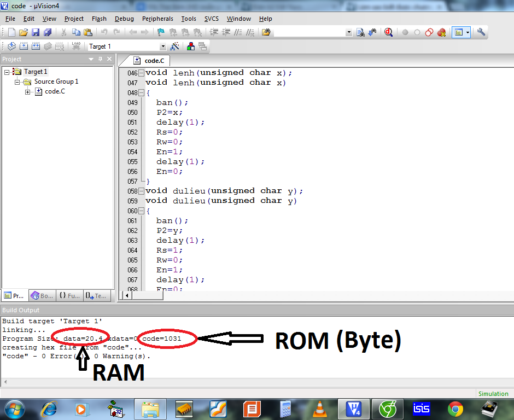This screenshot has height=420, width=514.
Task: Switch to the Functions tab
Action: (69, 296)
